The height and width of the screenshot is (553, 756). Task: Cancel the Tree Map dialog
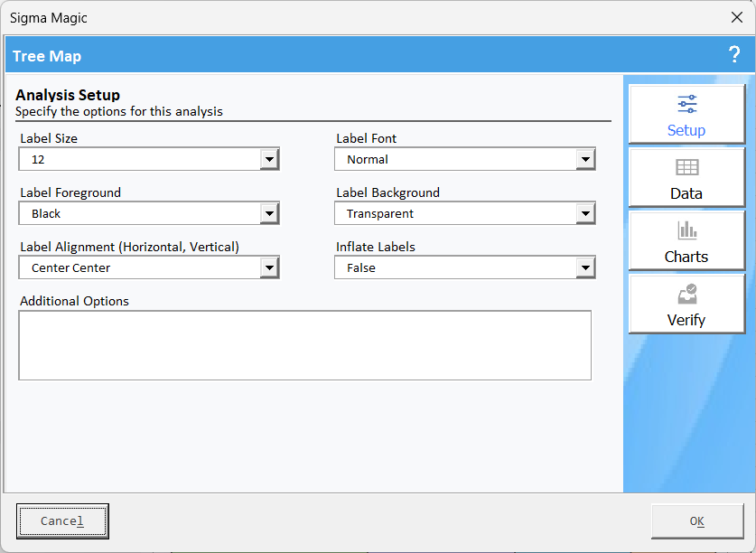click(x=62, y=521)
